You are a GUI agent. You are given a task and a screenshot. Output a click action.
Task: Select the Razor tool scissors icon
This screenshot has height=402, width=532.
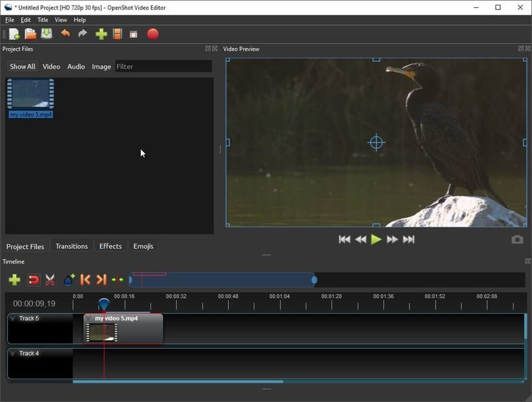click(50, 280)
